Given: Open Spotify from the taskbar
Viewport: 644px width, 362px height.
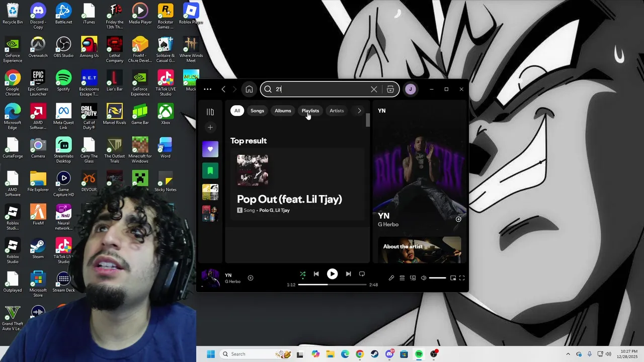Looking at the screenshot, I should pos(419,354).
